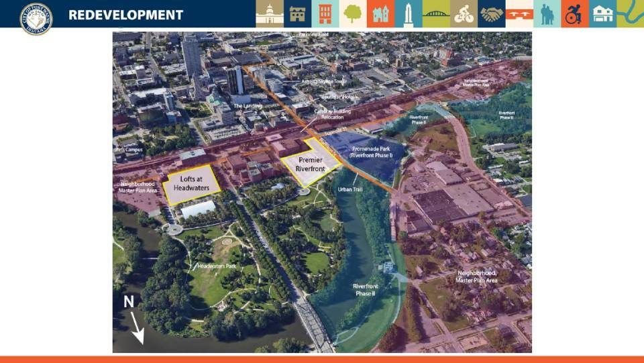Click the winding river icon
Image resolution: width=644 pixels, height=363 pixels.
(630, 14)
